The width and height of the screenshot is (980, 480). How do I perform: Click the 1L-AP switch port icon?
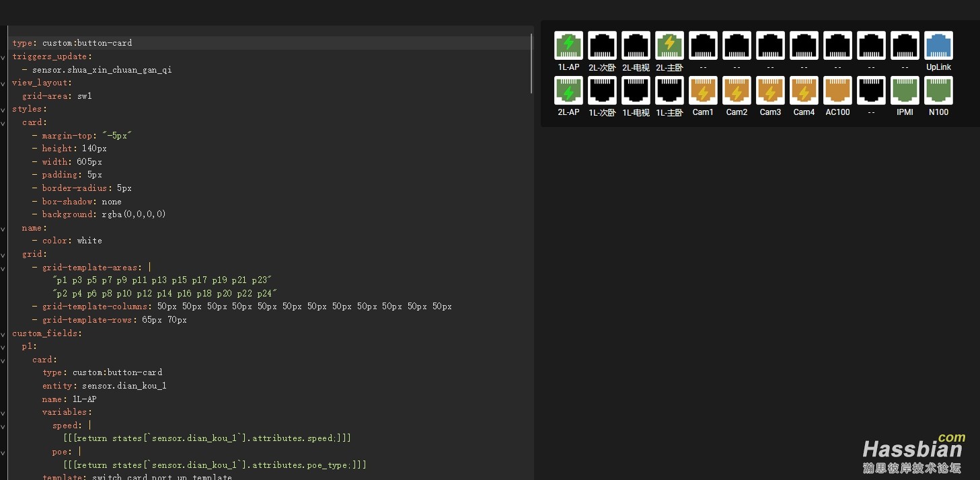click(x=568, y=46)
